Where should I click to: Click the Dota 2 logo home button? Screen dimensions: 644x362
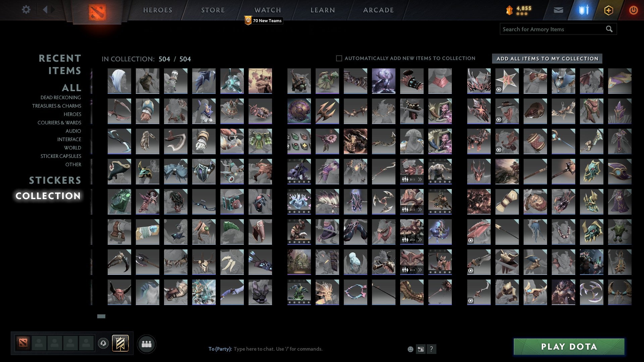pyautogui.click(x=97, y=12)
